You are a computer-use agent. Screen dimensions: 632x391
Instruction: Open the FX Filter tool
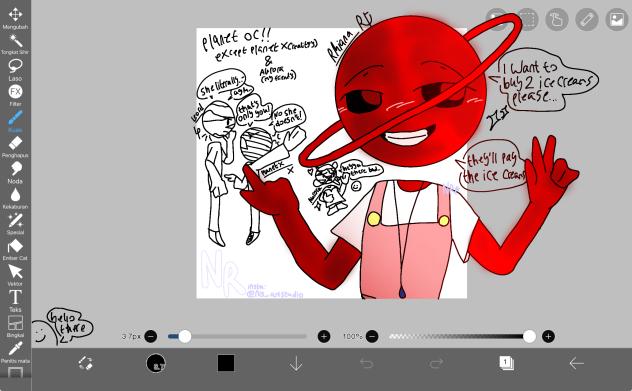click(15, 95)
